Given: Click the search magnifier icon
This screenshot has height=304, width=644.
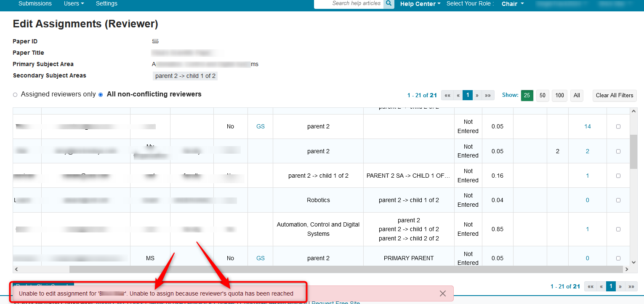Looking at the screenshot, I should tap(389, 4).
